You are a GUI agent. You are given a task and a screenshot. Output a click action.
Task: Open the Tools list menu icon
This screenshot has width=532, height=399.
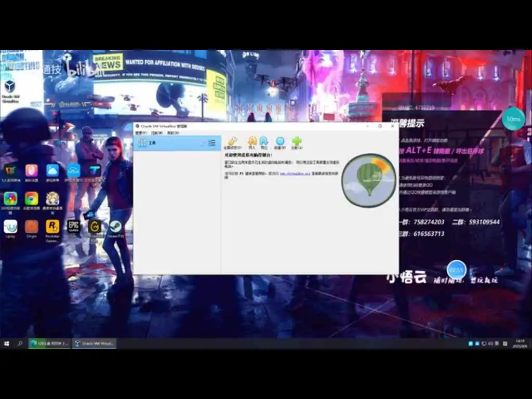click(x=212, y=143)
